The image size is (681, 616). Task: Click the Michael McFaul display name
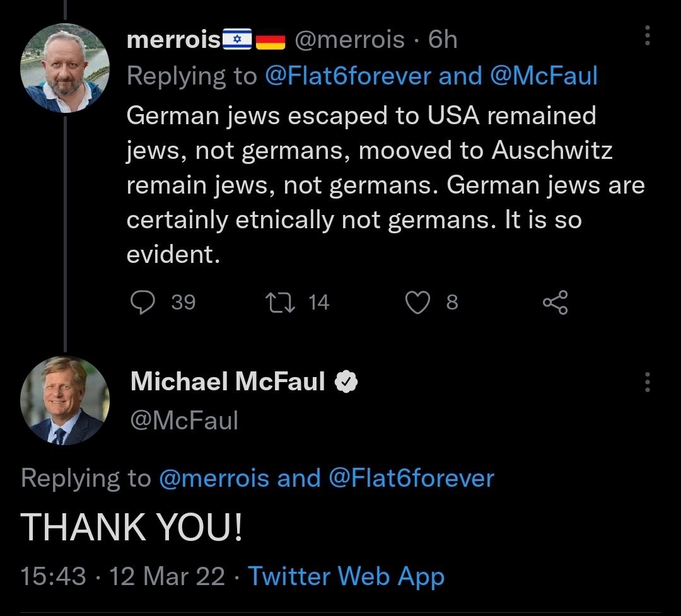[228, 381]
